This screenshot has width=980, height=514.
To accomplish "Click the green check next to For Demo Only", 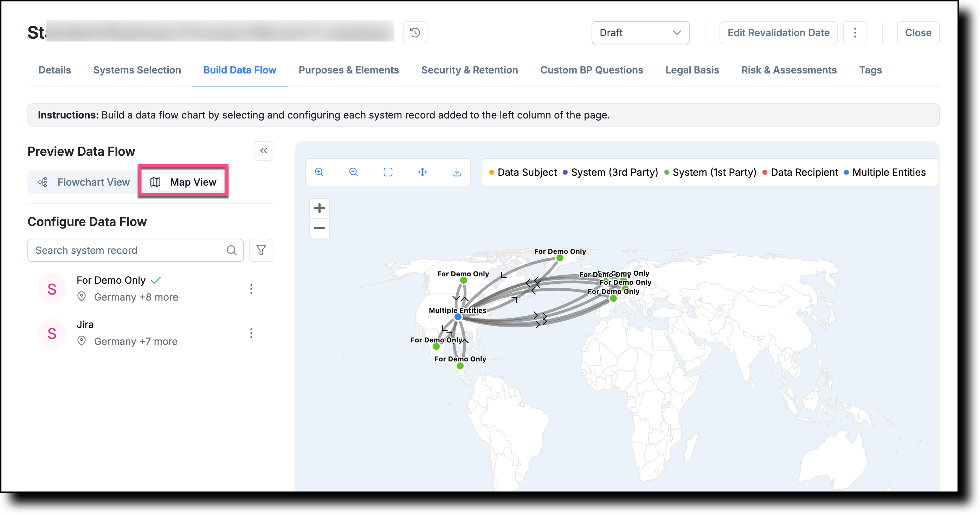I will tap(156, 281).
